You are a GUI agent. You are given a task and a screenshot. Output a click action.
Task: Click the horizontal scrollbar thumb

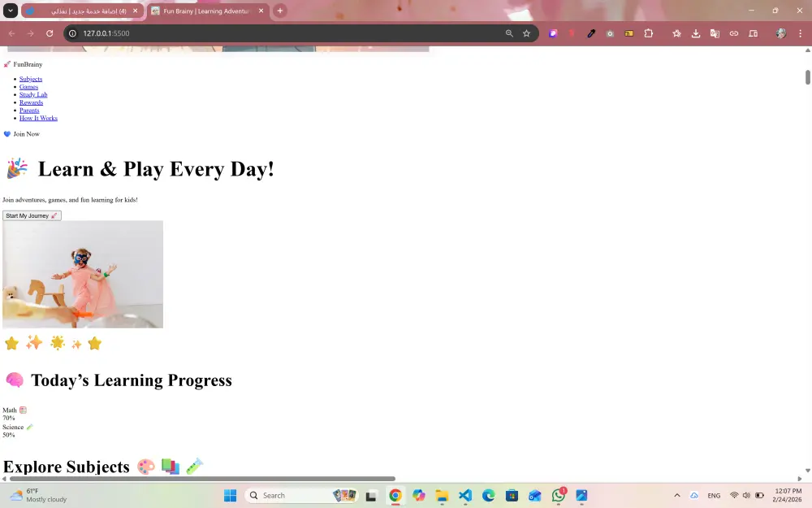202,479
